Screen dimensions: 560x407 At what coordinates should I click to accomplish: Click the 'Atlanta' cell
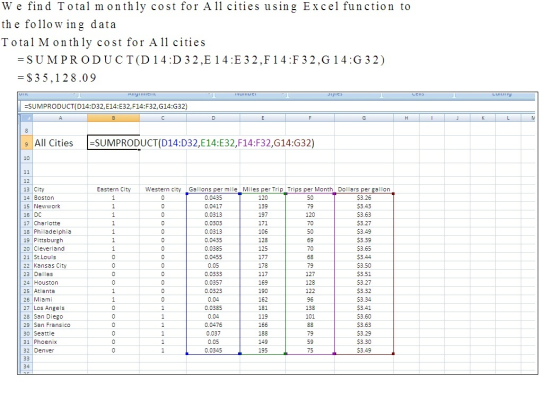[60, 291]
